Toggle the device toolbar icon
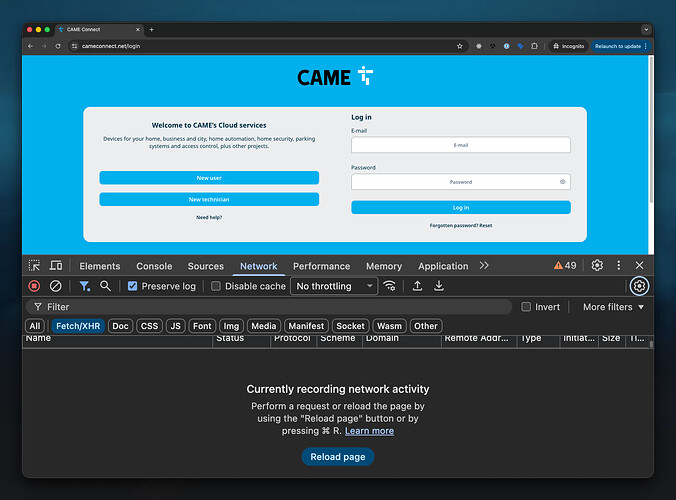Screen dimensions: 676x500 (56, 266)
